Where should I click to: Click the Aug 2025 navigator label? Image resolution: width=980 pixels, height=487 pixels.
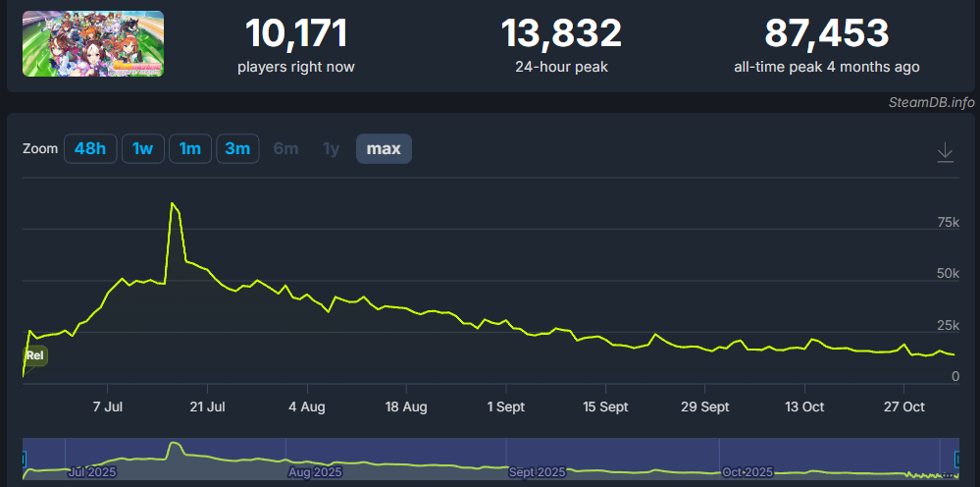click(314, 472)
